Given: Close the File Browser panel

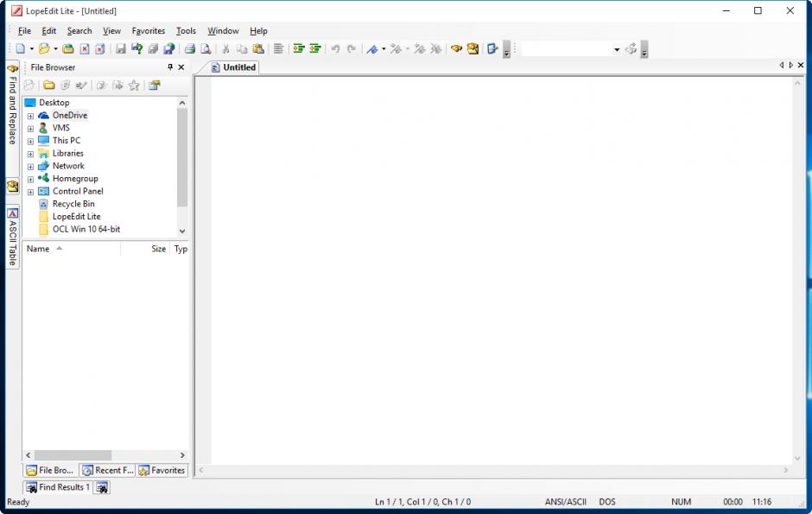Looking at the screenshot, I should pyautogui.click(x=181, y=67).
